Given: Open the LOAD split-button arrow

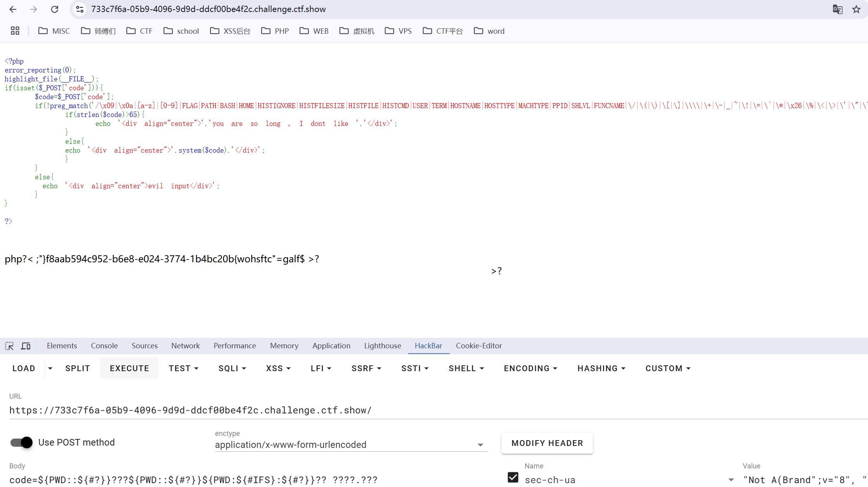Looking at the screenshot, I should pos(50,368).
